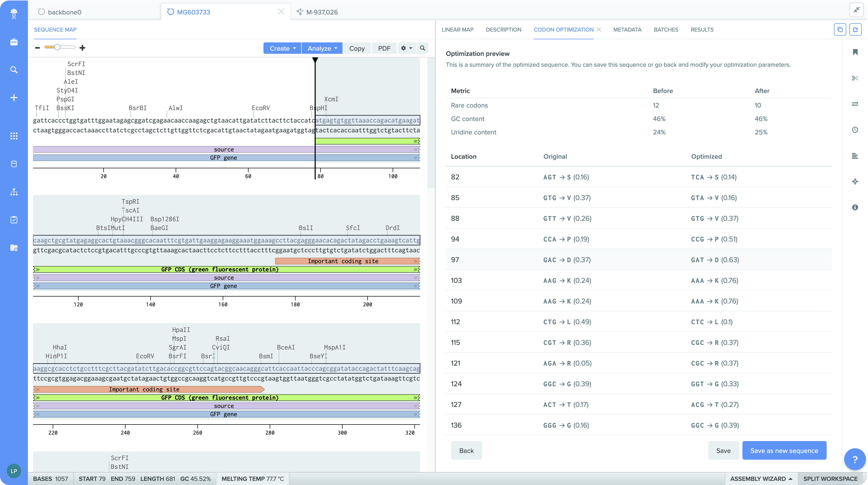Click the copy panel icon at top right
The image size is (868, 485).
point(840,30)
